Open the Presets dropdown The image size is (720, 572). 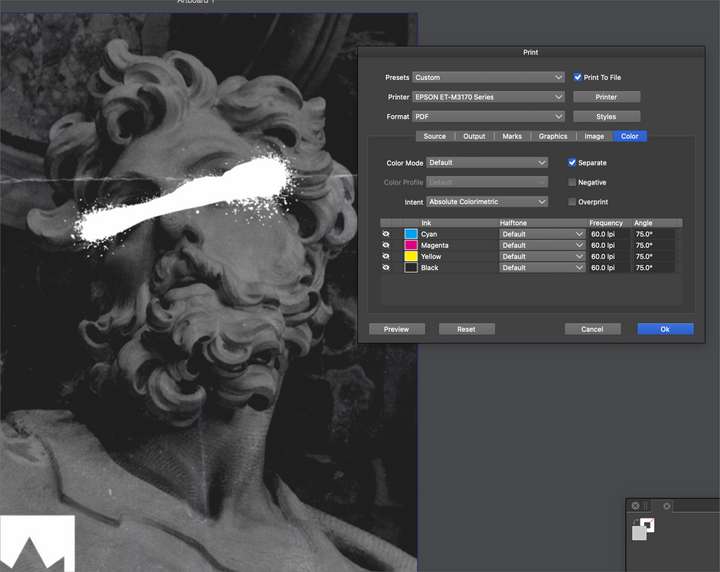pos(488,77)
